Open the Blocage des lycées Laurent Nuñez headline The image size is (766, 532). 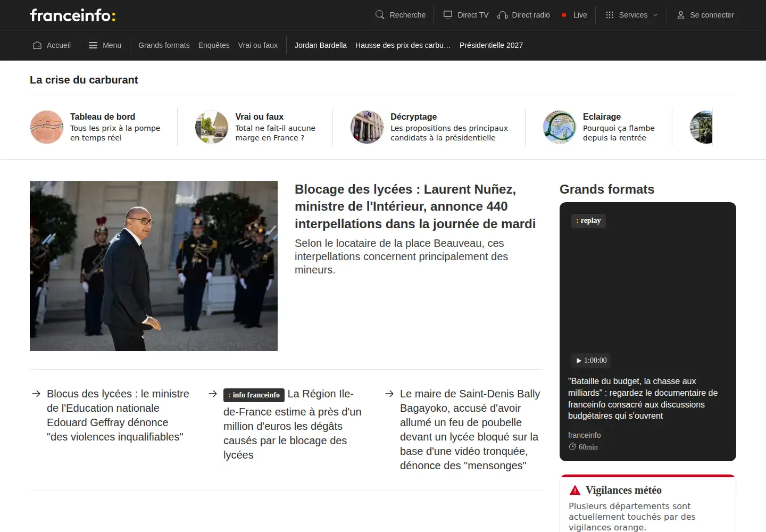(x=415, y=206)
